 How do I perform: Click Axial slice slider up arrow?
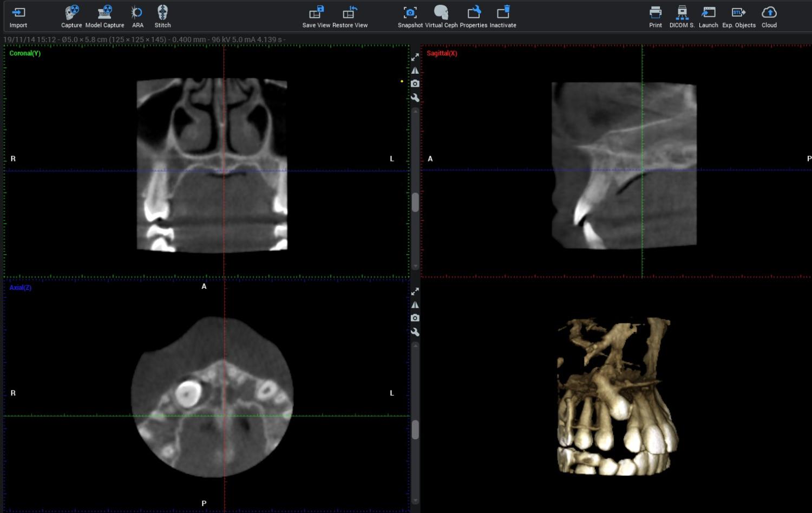[x=415, y=345]
